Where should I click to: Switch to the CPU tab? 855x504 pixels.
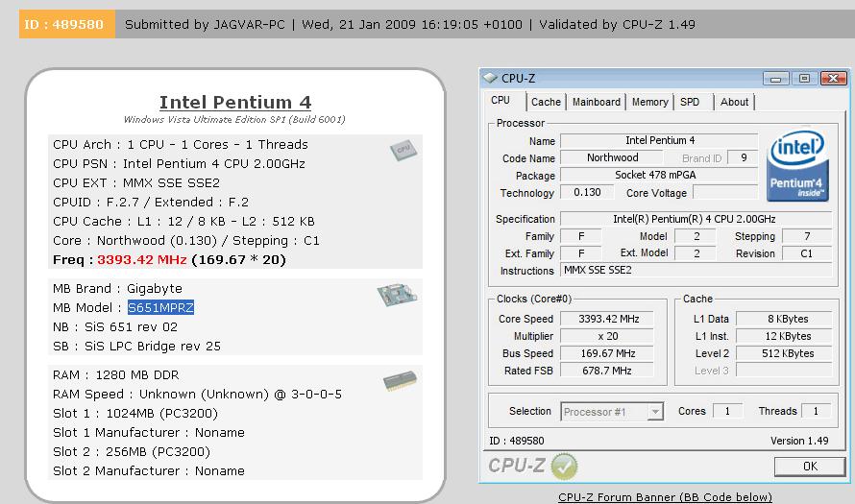click(x=500, y=100)
